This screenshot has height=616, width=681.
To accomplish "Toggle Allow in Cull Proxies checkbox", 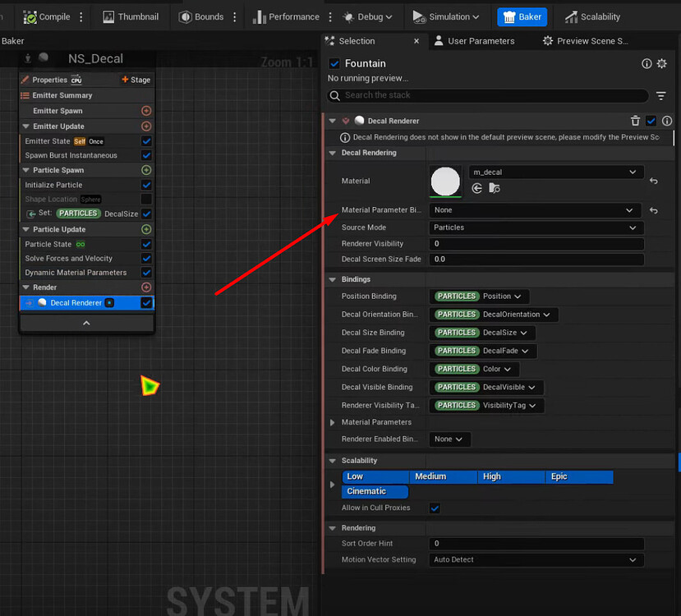I will click(435, 508).
